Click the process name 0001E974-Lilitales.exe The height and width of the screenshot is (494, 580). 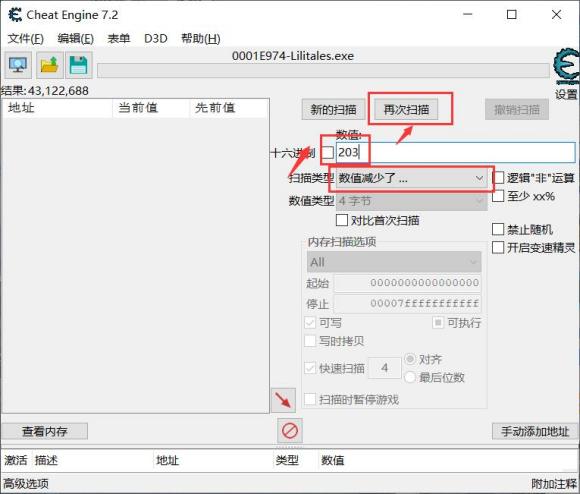[293, 56]
